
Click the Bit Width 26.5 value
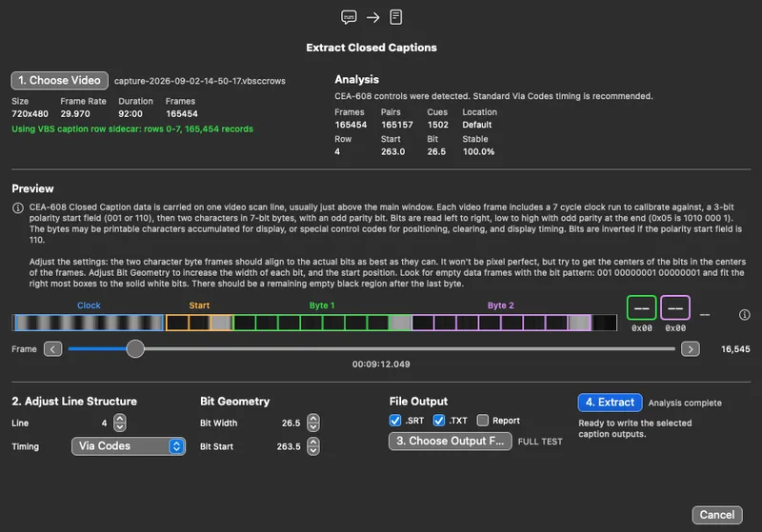[x=291, y=424]
